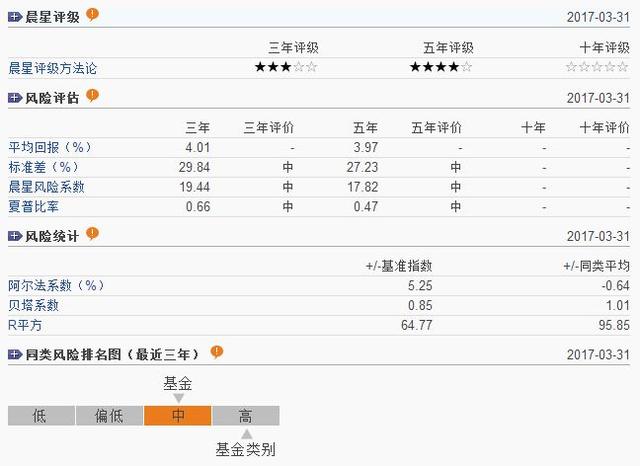640x466 pixels.
Task: Click the plus icon beside 风险统计
Action: pyautogui.click(x=15, y=236)
